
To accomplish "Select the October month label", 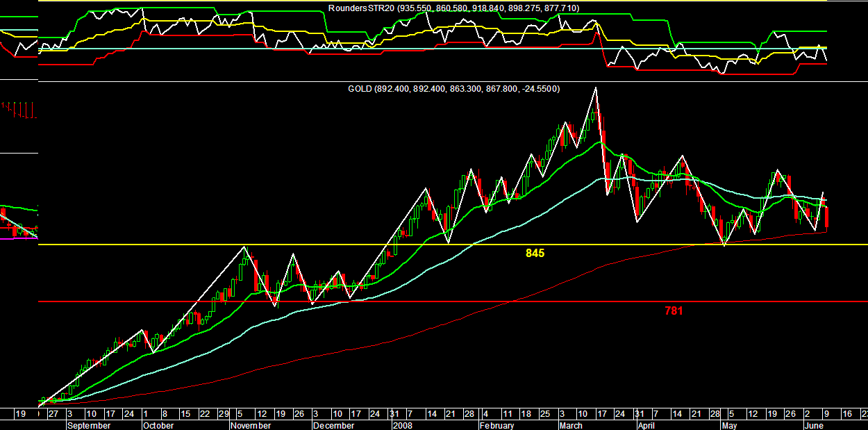I will 158,425.
